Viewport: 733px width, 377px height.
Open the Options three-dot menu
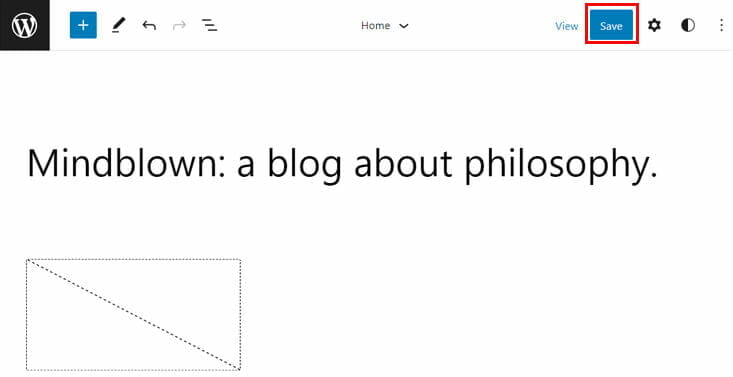pyautogui.click(x=721, y=25)
